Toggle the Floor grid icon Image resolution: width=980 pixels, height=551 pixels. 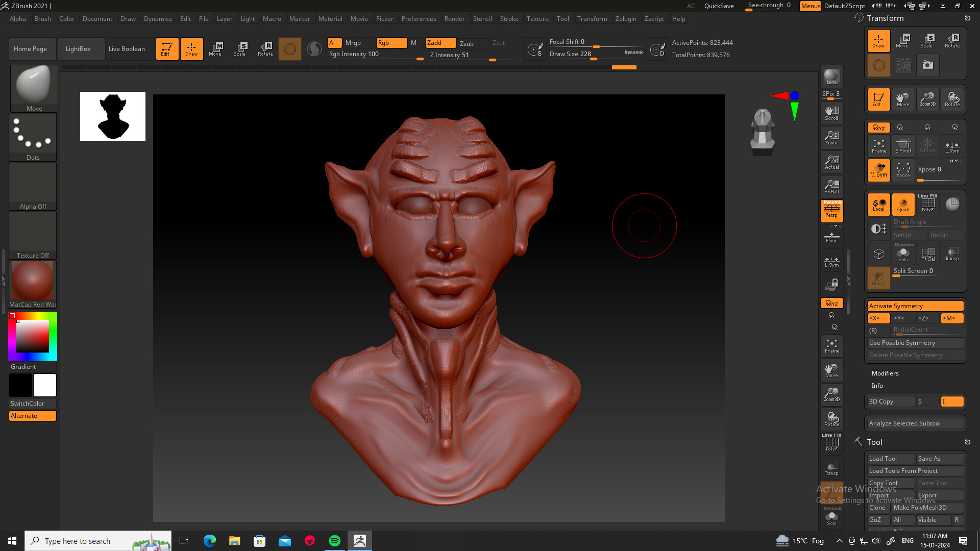831,236
